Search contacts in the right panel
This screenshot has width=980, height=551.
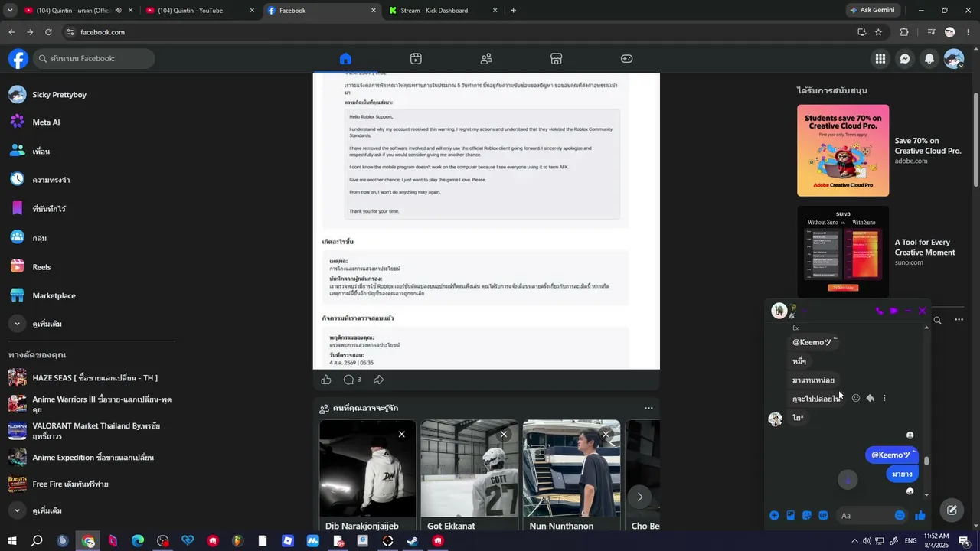937,320
